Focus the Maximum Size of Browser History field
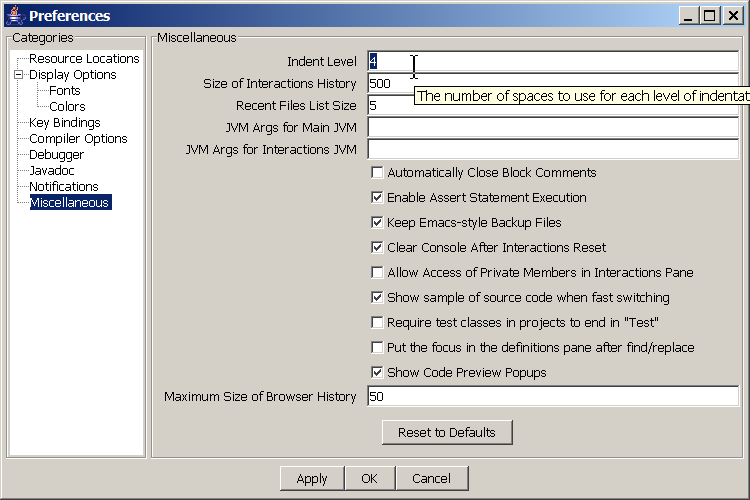The image size is (750, 500). click(552, 397)
